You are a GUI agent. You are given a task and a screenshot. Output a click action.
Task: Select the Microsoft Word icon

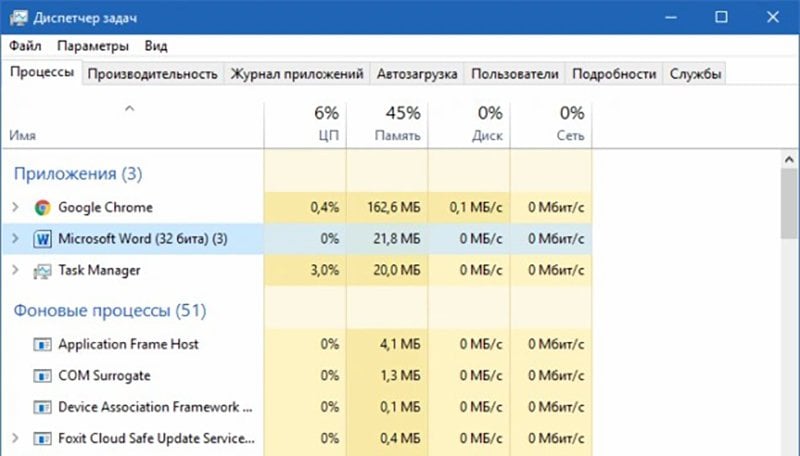click(x=42, y=239)
